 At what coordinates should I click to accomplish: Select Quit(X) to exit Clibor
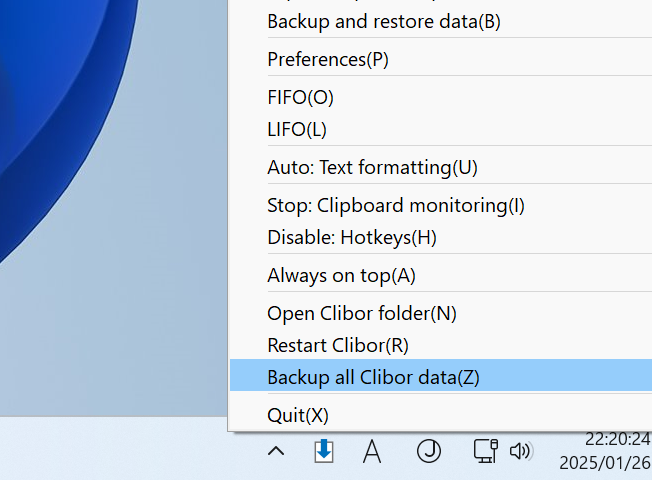click(x=441, y=415)
